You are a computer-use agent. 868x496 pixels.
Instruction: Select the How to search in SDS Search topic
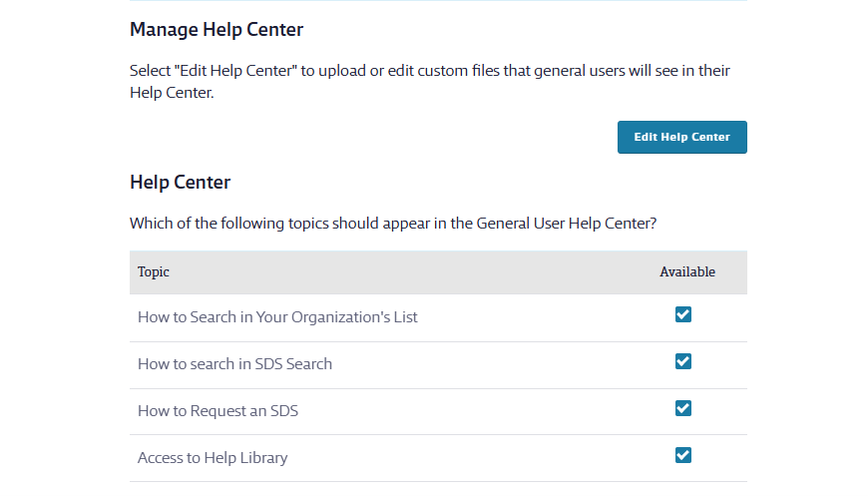coord(234,364)
